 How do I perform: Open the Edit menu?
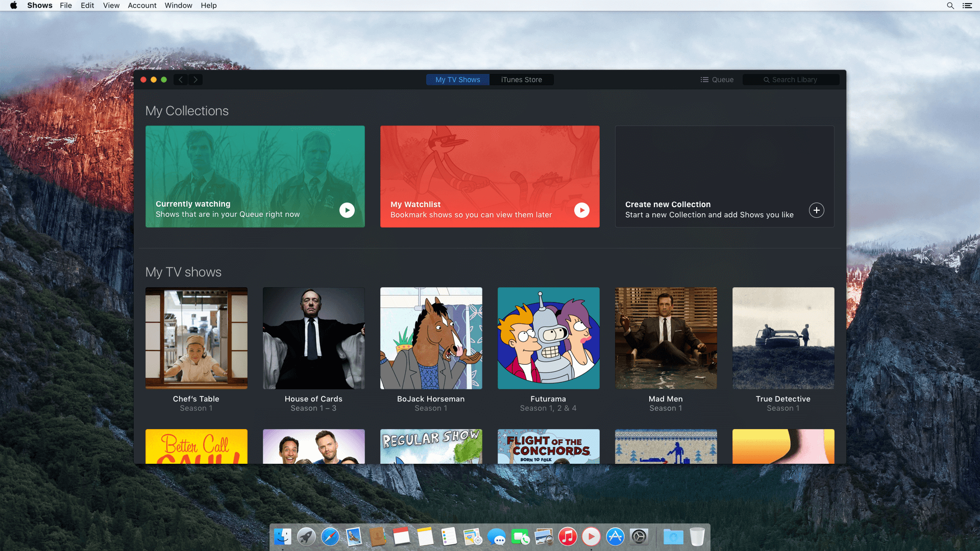click(87, 6)
